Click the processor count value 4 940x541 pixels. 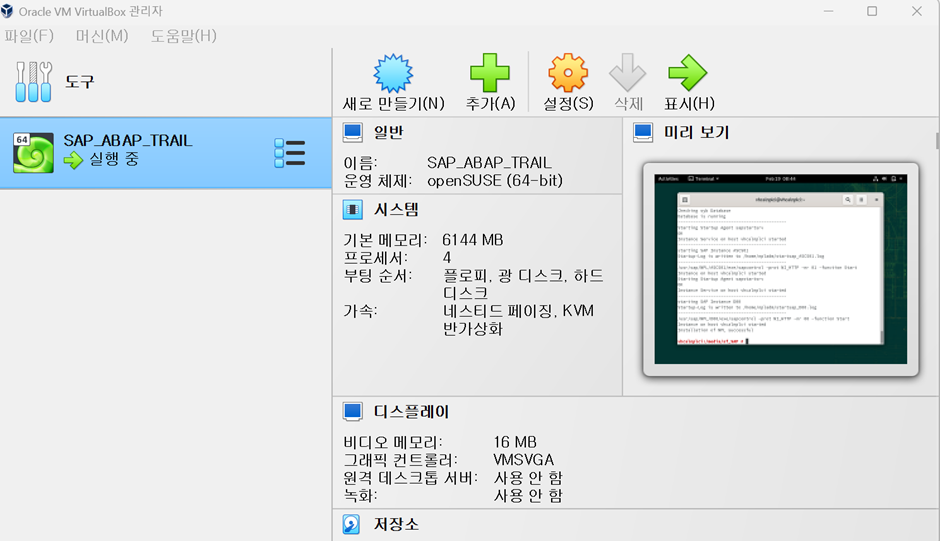coord(447,258)
